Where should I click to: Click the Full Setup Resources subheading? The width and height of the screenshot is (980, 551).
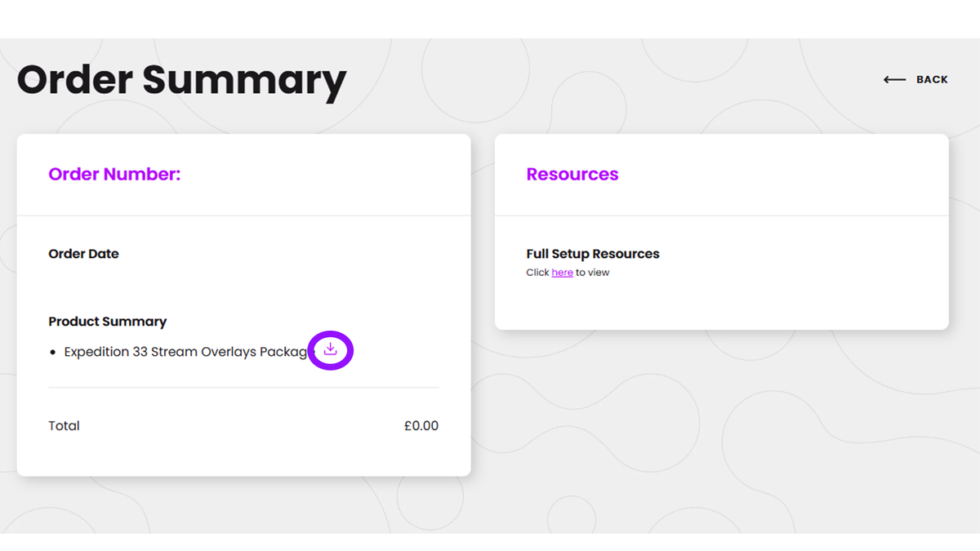593,254
